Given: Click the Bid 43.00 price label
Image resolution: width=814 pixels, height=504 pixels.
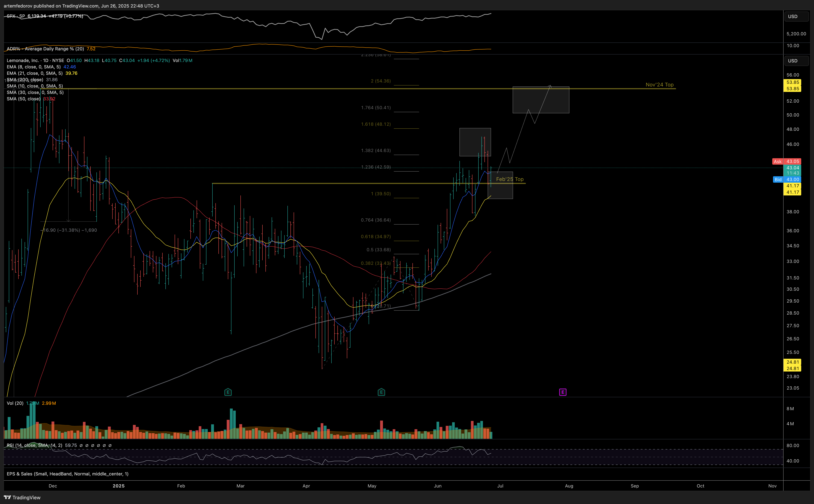Looking at the screenshot, I should (787, 179).
